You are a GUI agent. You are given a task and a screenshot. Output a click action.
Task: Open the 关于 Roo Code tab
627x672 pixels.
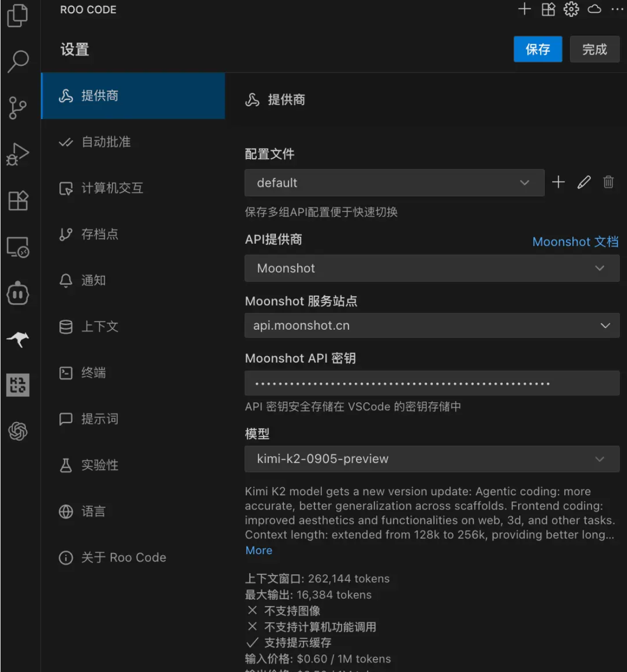coord(133,557)
